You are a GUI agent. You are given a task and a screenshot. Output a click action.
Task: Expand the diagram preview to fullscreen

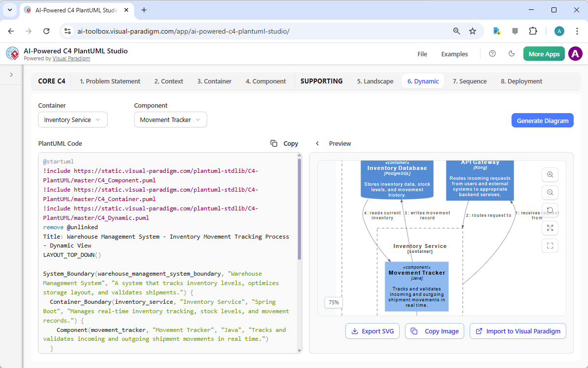point(550,228)
